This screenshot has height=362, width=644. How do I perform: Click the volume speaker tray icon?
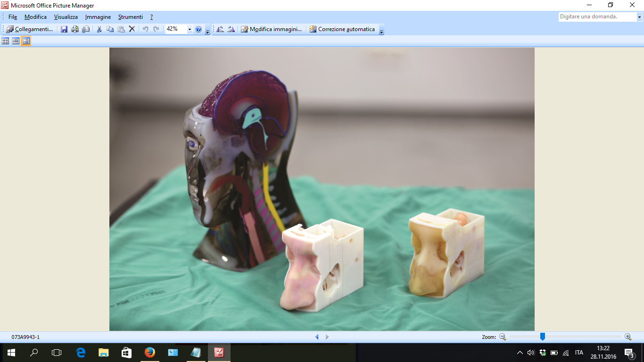tap(531, 353)
